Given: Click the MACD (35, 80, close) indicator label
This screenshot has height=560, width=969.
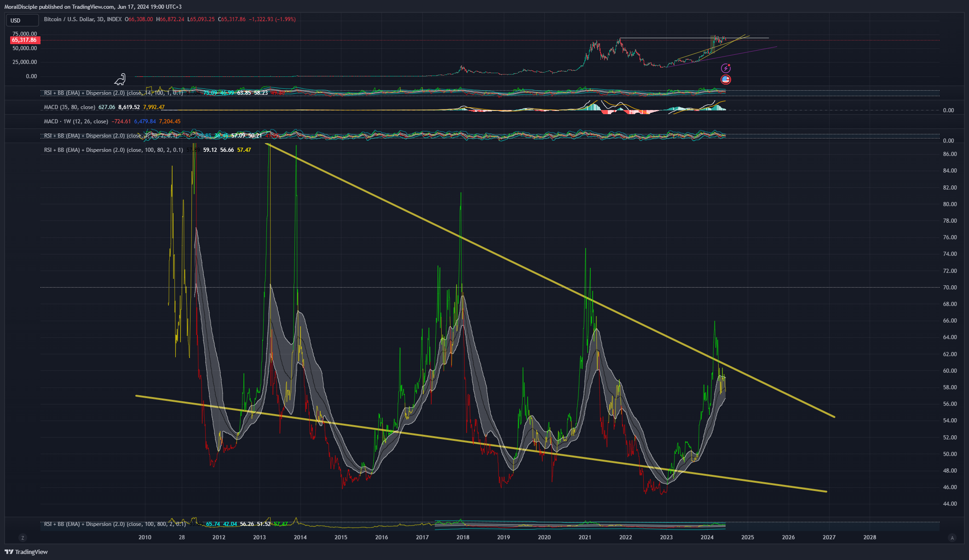Looking at the screenshot, I should pos(69,107).
